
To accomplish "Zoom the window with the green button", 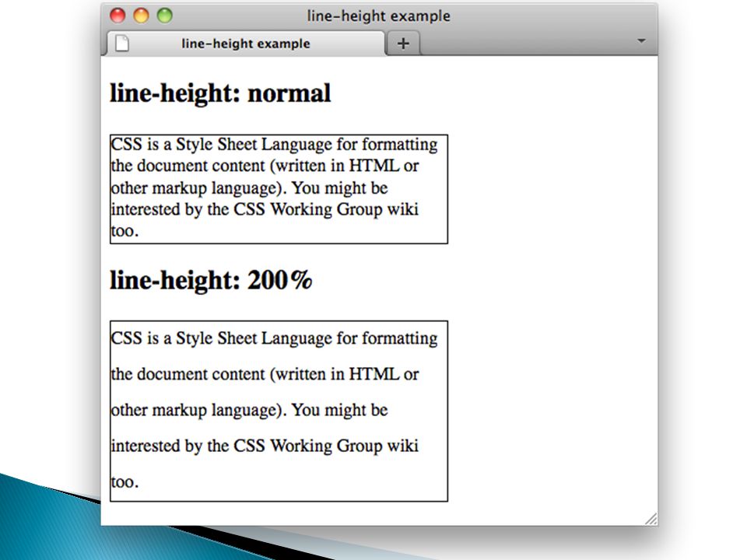I will [x=165, y=16].
